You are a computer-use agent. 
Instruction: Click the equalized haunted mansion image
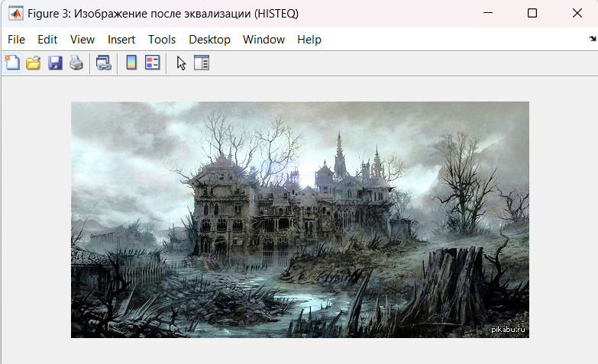(300, 220)
